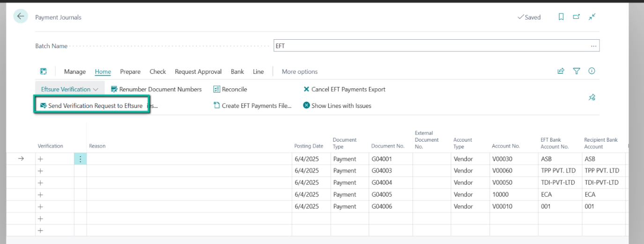Image resolution: width=644 pixels, height=244 pixels.
Task: Click account number V00060
Action: pos(502,171)
